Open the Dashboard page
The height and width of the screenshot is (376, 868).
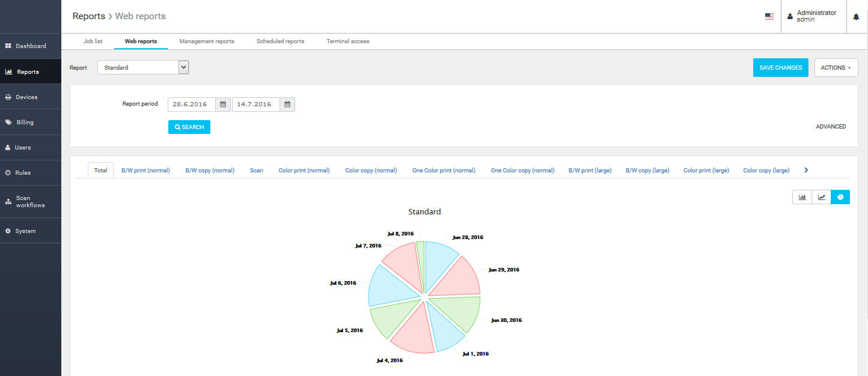point(31,46)
